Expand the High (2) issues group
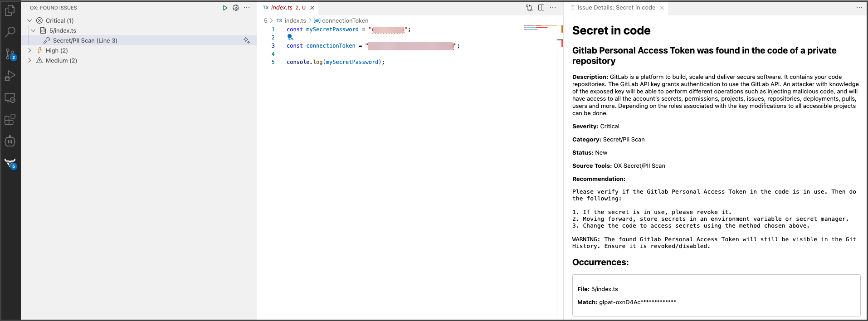The height and width of the screenshot is (321, 868). pyautogui.click(x=29, y=50)
